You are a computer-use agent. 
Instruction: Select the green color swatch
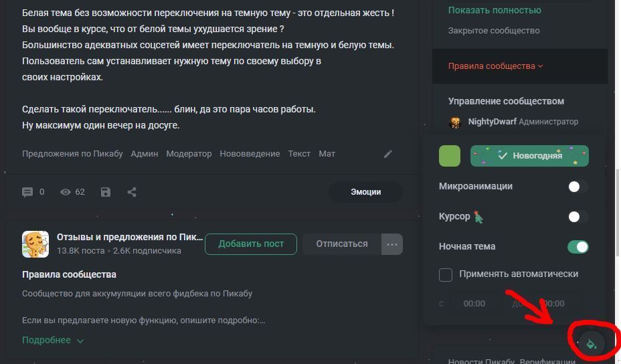[x=450, y=156]
